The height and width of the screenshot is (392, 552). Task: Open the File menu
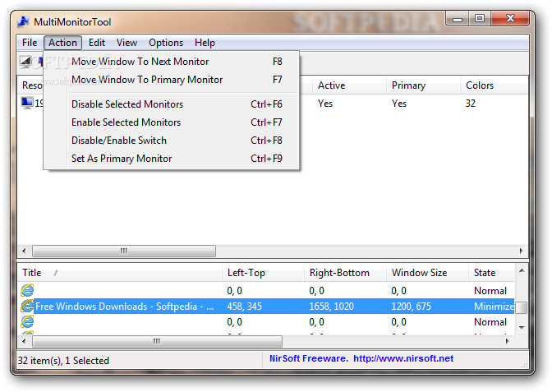[x=30, y=43]
